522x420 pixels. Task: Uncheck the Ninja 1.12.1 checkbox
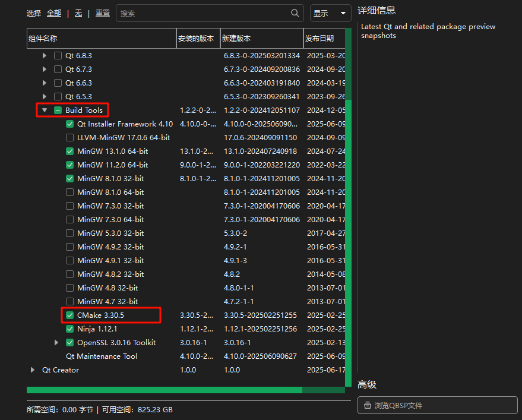tap(70, 329)
